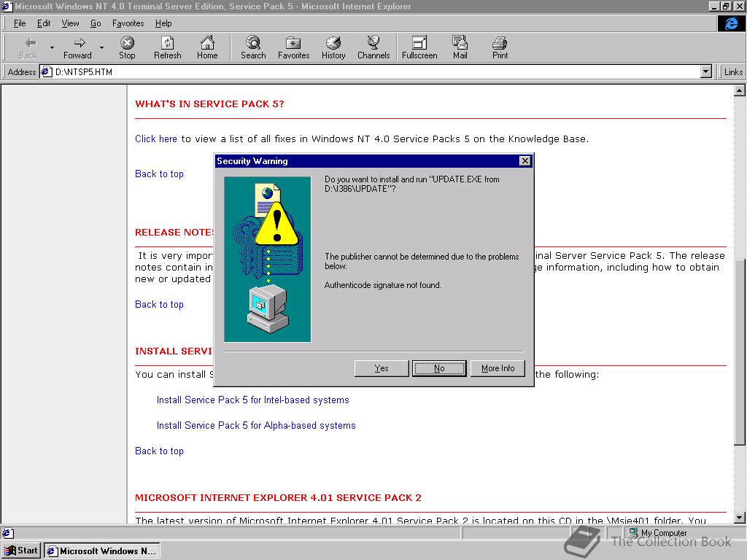Select Microsoft Windows N... taskbar button
The image size is (747, 560).
click(x=102, y=551)
